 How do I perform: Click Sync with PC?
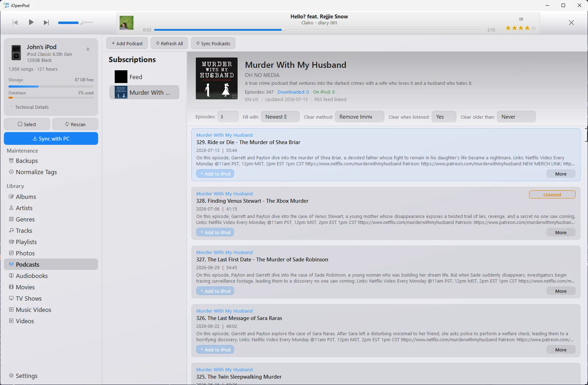click(51, 138)
